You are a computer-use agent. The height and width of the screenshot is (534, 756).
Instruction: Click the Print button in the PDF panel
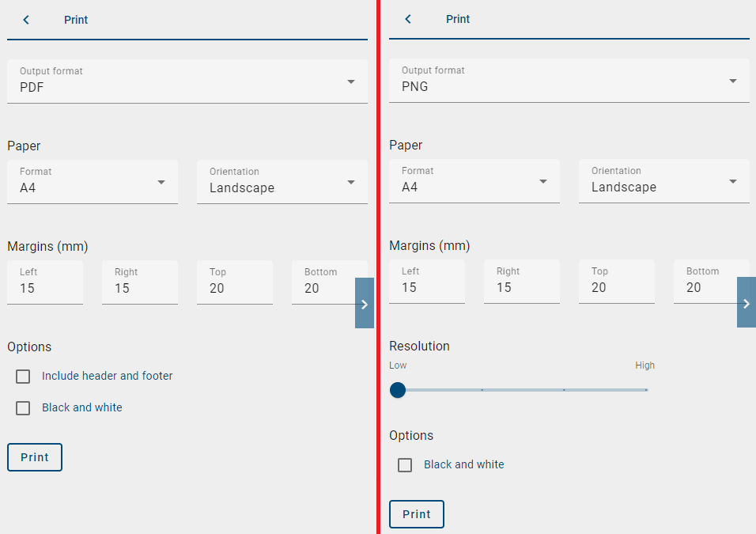[x=34, y=456]
